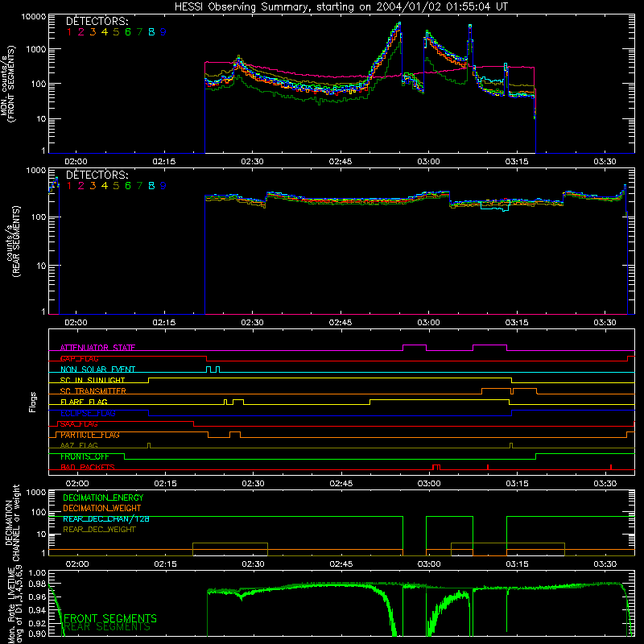Click 02:30 tick under the decimation plot

point(253,564)
